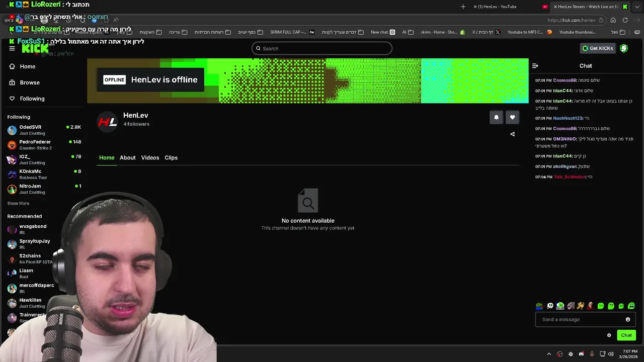This screenshot has width=644, height=362.
Task: Switch to the About tab
Action: (x=127, y=158)
